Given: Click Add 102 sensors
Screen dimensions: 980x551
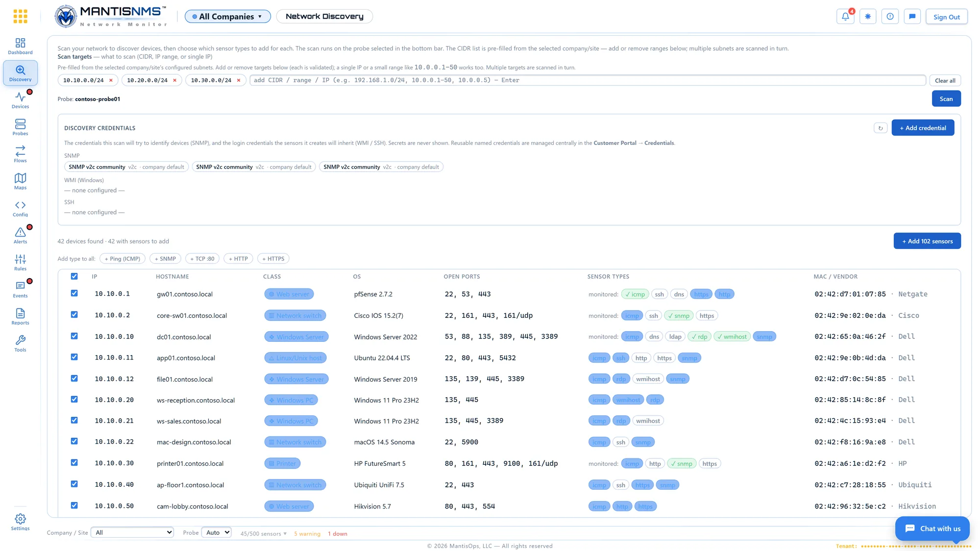Looking at the screenshot, I should pos(927,241).
